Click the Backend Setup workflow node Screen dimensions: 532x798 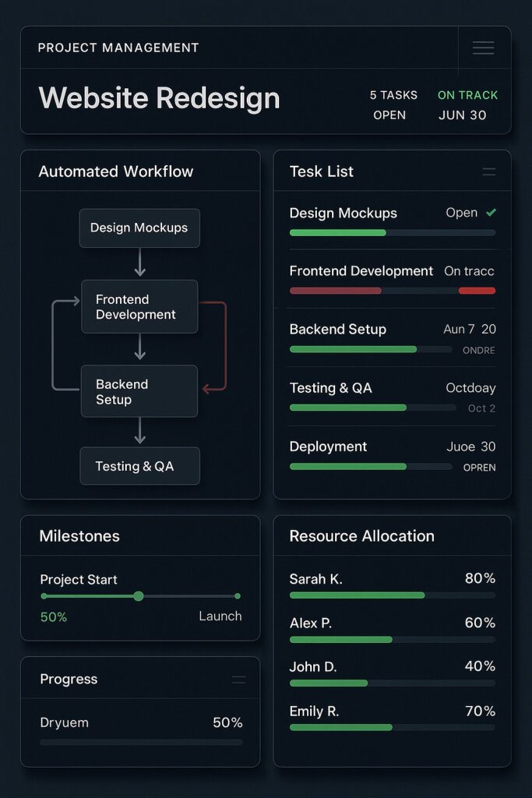coord(139,392)
